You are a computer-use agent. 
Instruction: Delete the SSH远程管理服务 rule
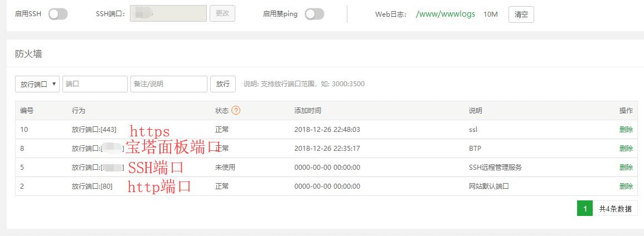coord(626,168)
